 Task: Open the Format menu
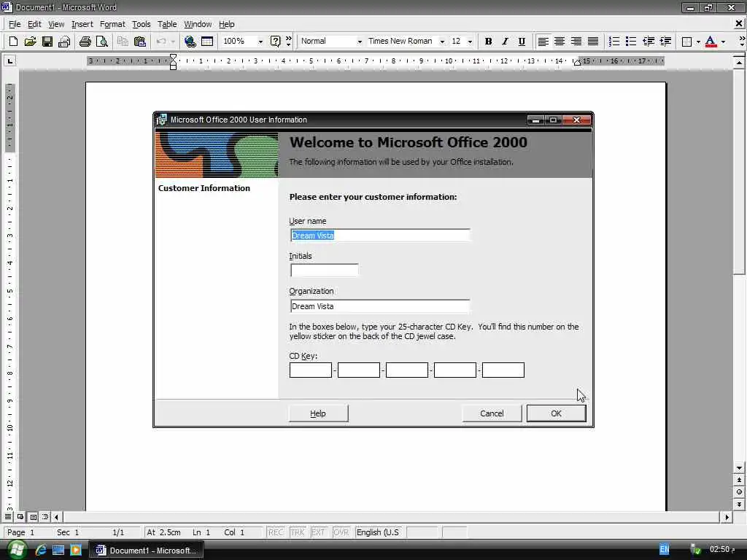(112, 24)
